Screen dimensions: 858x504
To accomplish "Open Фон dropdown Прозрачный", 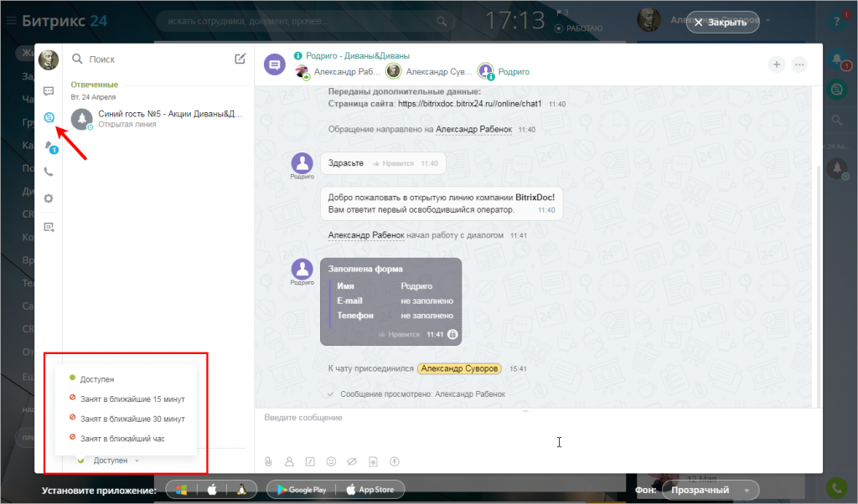I will click(711, 491).
